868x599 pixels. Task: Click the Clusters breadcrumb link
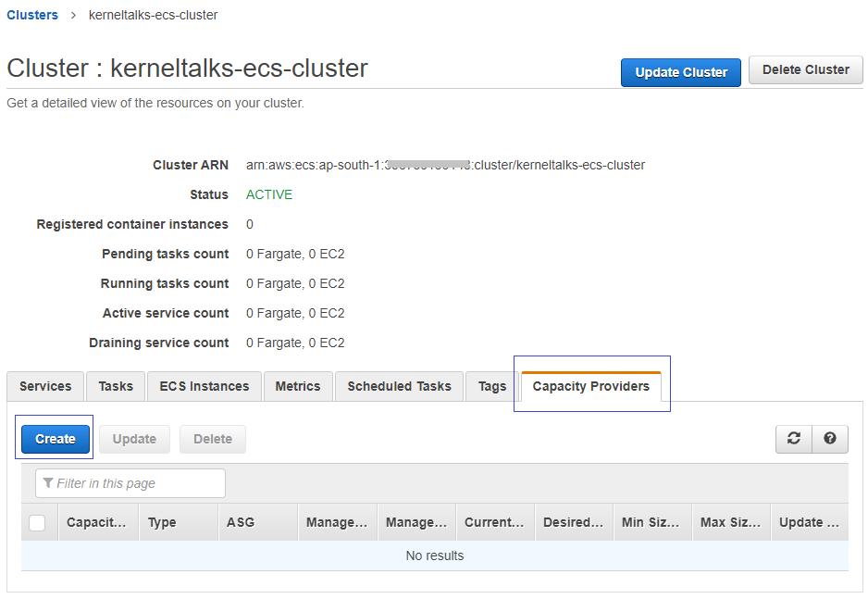(x=32, y=15)
